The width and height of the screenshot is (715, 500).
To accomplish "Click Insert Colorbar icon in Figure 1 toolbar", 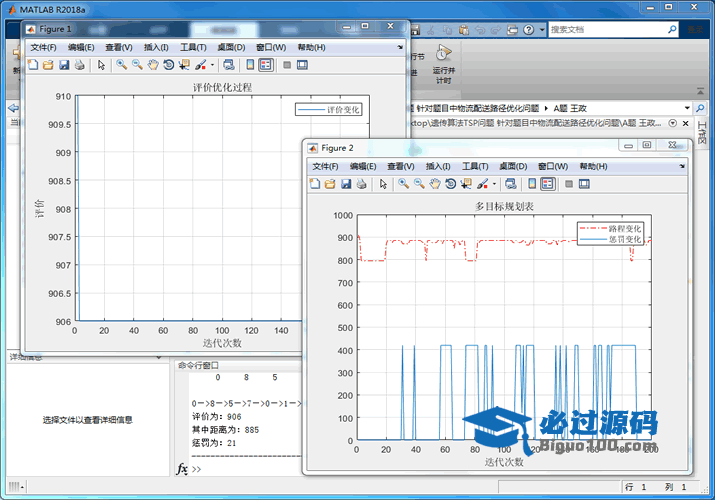I will 250,65.
